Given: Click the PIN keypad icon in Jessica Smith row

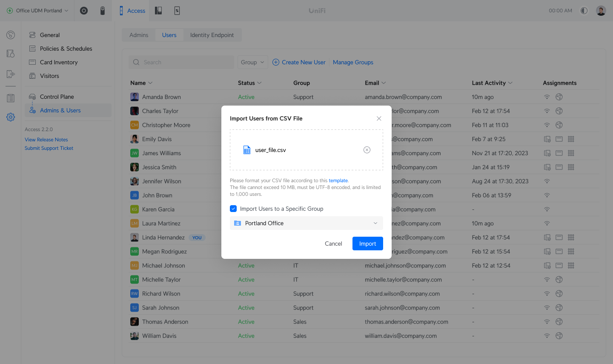Looking at the screenshot, I should [x=571, y=167].
